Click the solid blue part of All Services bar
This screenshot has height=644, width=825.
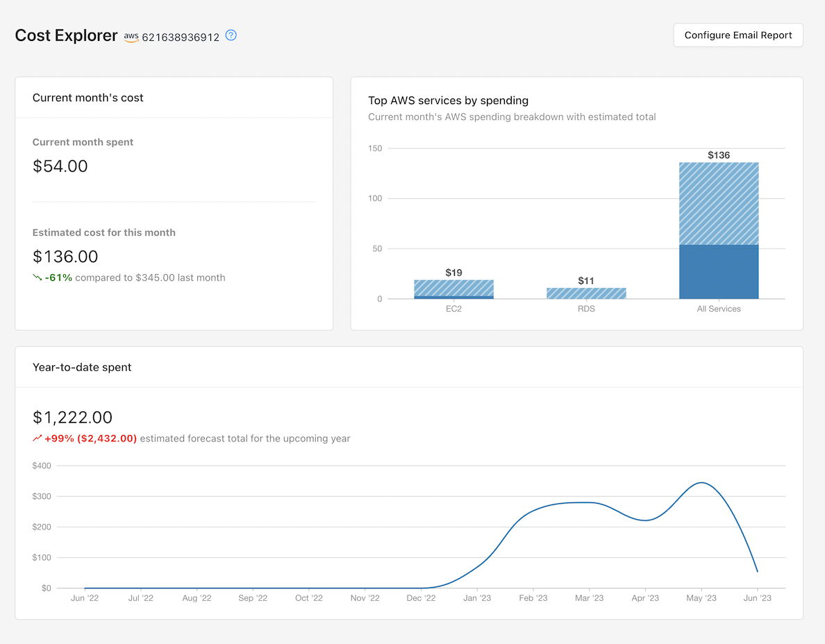pyautogui.click(x=719, y=272)
